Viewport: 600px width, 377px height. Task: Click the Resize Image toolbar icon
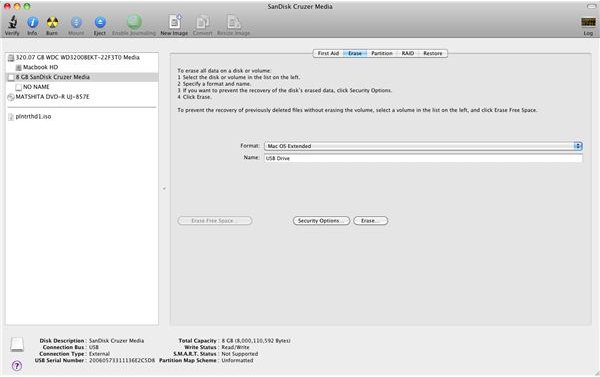pyautogui.click(x=233, y=22)
